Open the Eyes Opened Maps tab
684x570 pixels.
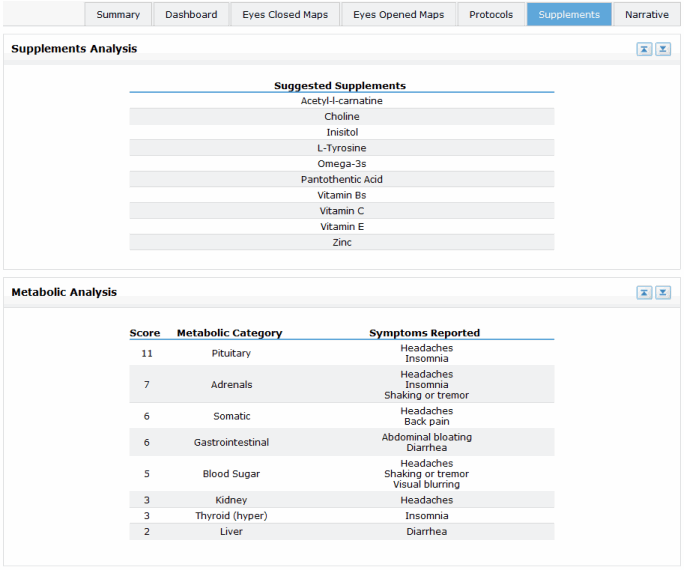click(x=398, y=15)
